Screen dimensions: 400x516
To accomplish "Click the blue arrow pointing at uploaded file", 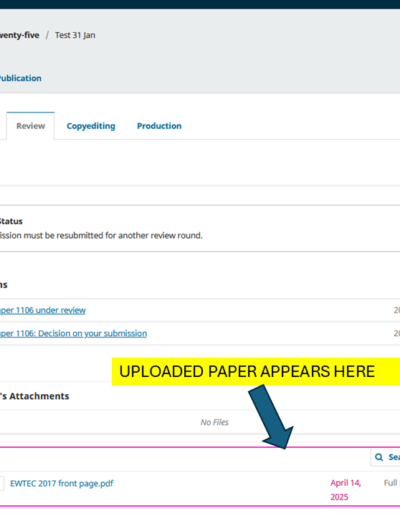I will 271,417.
